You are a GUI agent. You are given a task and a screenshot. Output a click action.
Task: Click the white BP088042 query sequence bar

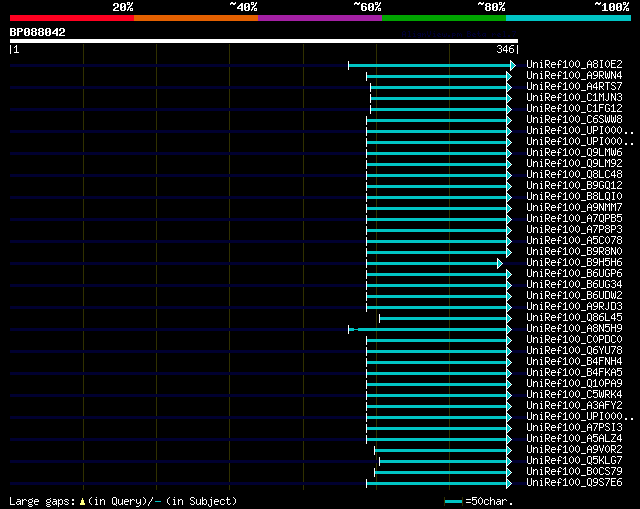click(x=264, y=41)
